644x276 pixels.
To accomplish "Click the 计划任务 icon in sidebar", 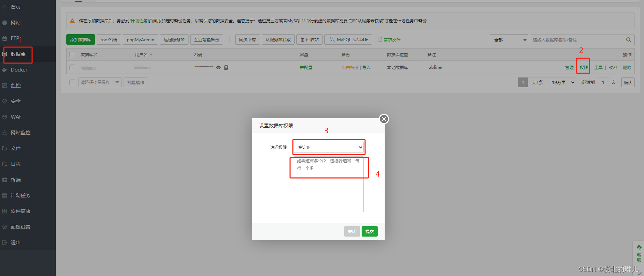I will (5, 195).
